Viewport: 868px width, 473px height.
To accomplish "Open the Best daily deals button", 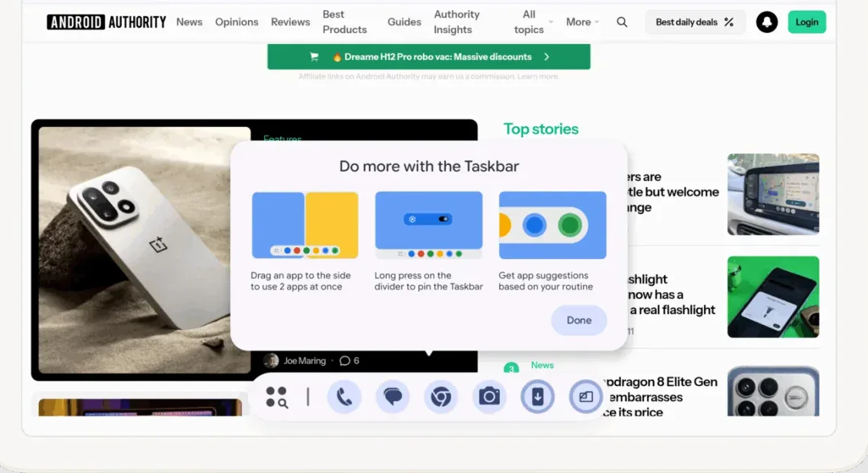I will click(x=695, y=22).
